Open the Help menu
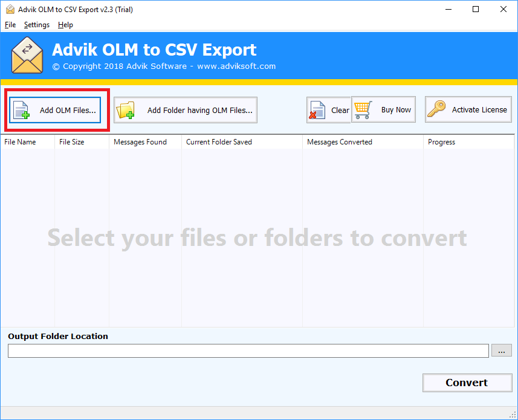The width and height of the screenshot is (518, 420). 65,25
